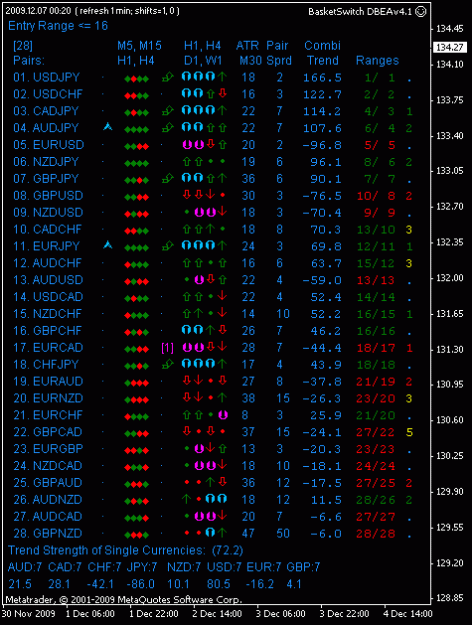Click the green dot in AUDCAD row
The image size is (472, 625).
186,516
